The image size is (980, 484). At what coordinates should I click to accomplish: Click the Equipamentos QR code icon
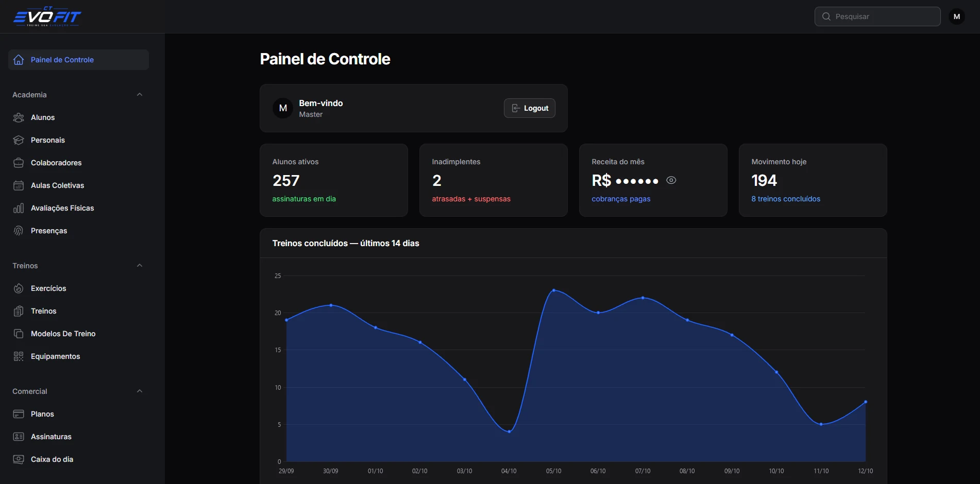(19, 356)
